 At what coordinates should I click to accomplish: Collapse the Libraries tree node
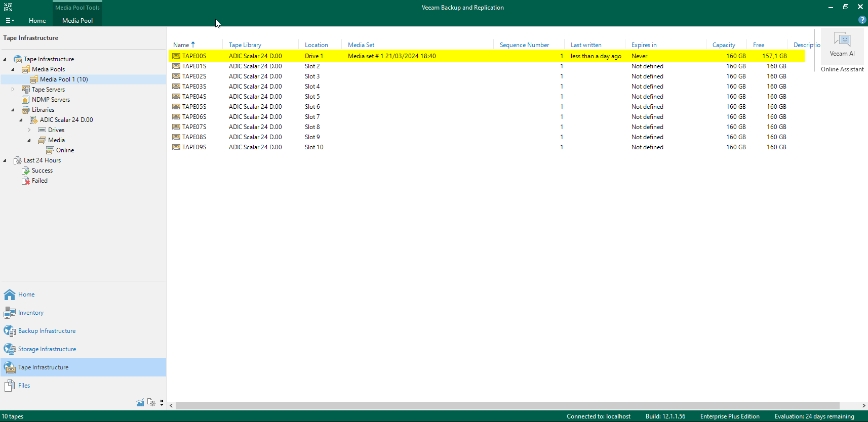point(13,110)
